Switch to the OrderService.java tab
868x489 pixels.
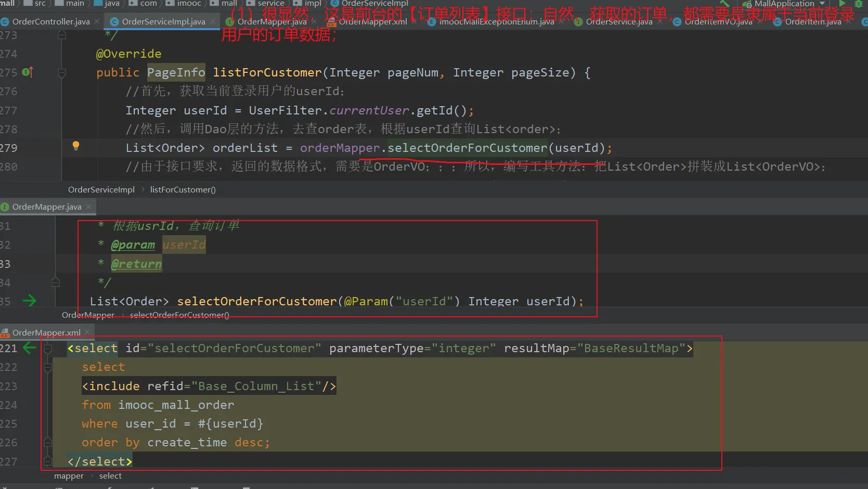coord(618,21)
